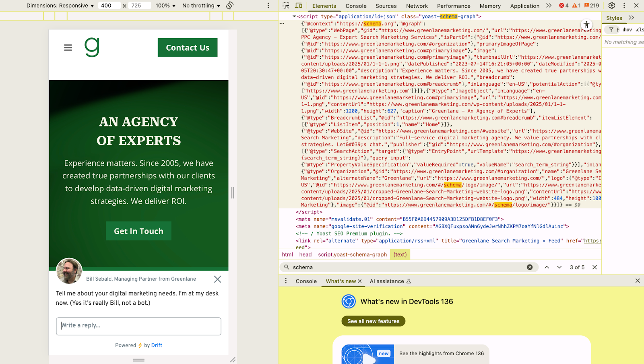Toggle the device toolbar icon
644x364 pixels.
299,6
